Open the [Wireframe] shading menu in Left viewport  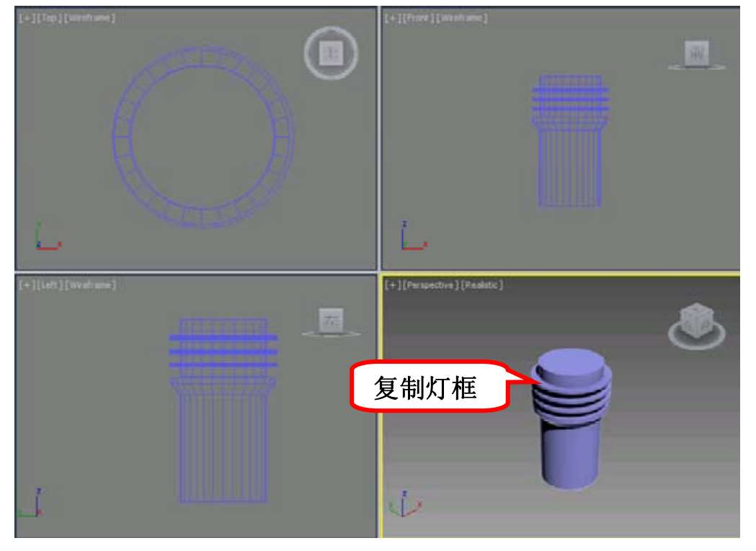[x=90, y=285]
